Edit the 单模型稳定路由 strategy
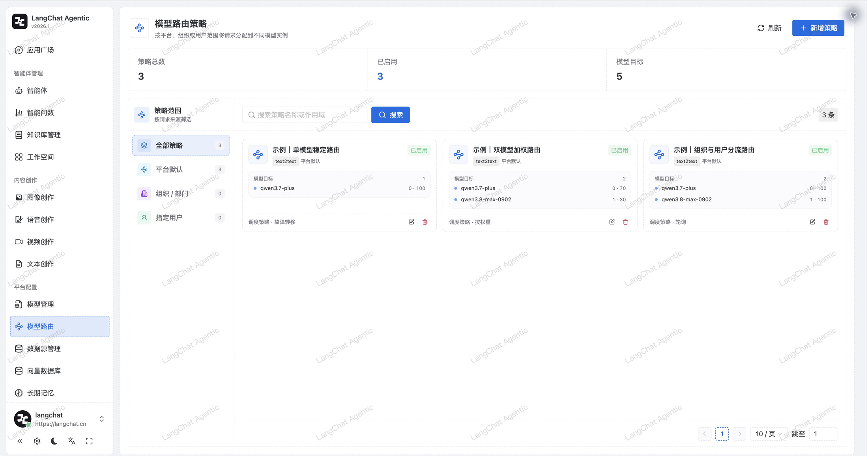868x456 pixels. [x=411, y=222]
